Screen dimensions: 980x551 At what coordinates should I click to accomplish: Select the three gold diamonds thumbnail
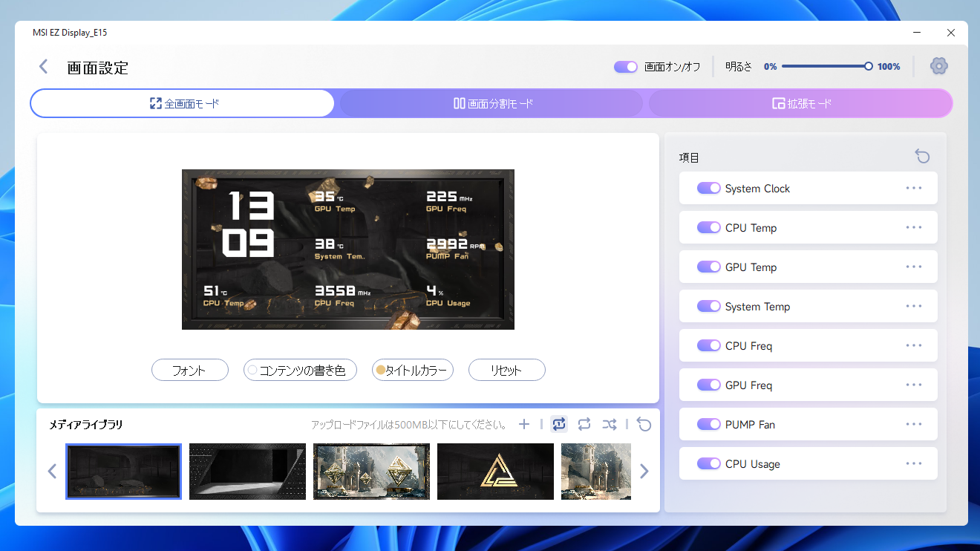pyautogui.click(x=371, y=472)
